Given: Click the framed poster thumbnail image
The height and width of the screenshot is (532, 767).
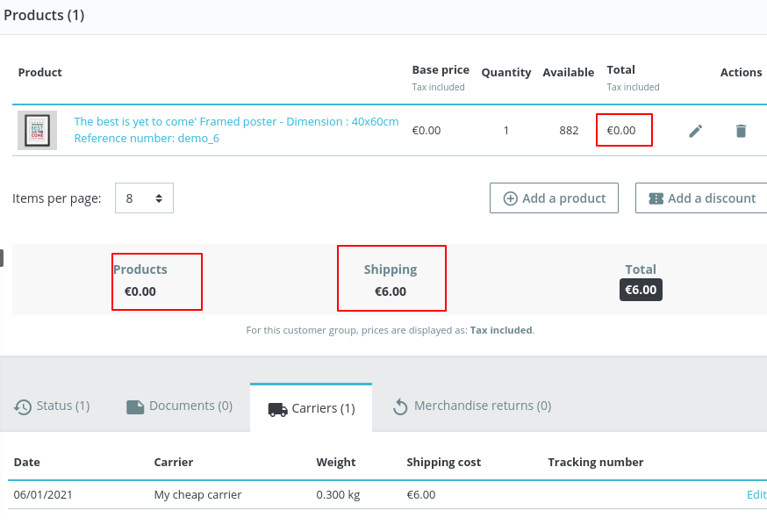Looking at the screenshot, I should tap(36, 129).
